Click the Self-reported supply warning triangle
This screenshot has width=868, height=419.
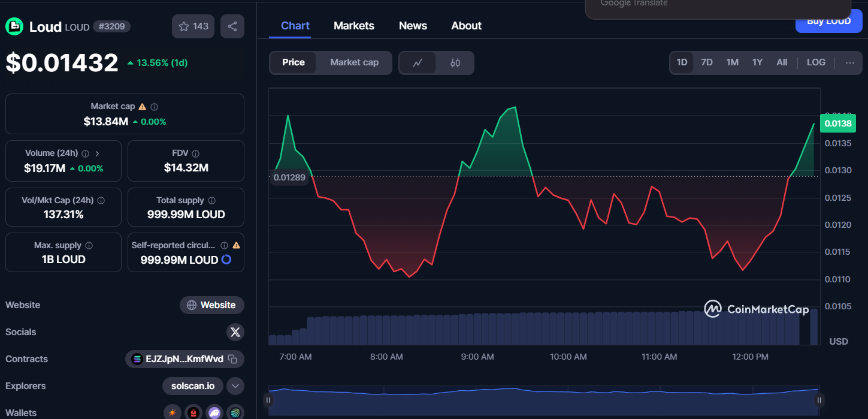click(236, 246)
